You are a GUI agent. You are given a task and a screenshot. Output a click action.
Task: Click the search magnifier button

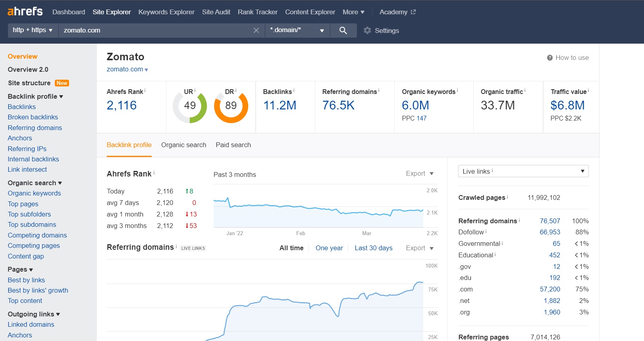(343, 31)
